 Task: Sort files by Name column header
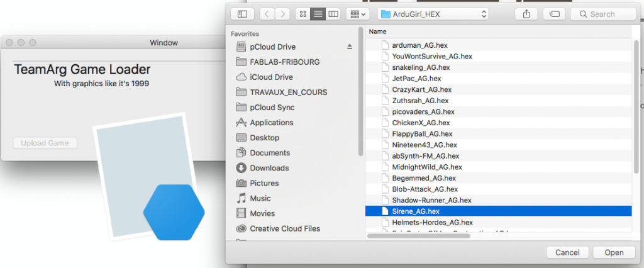point(498,31)
